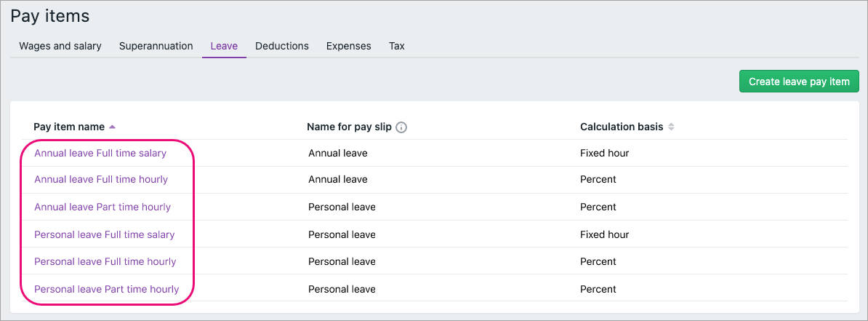Click Create leave pay item button

coord(799,82)
